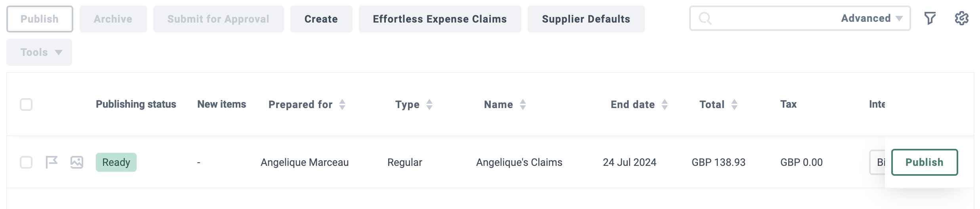Open the receipt image icon in row

(77, 162)
